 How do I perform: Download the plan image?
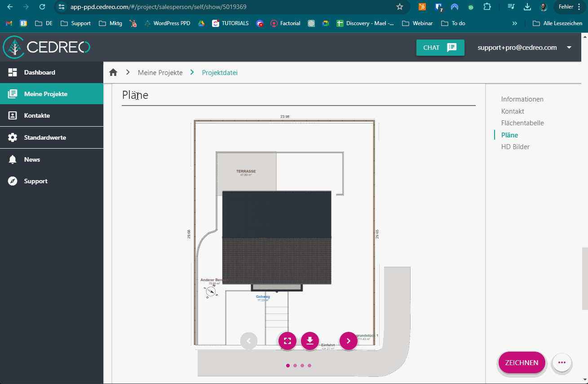pyautogui.click(x=310, y=341)
